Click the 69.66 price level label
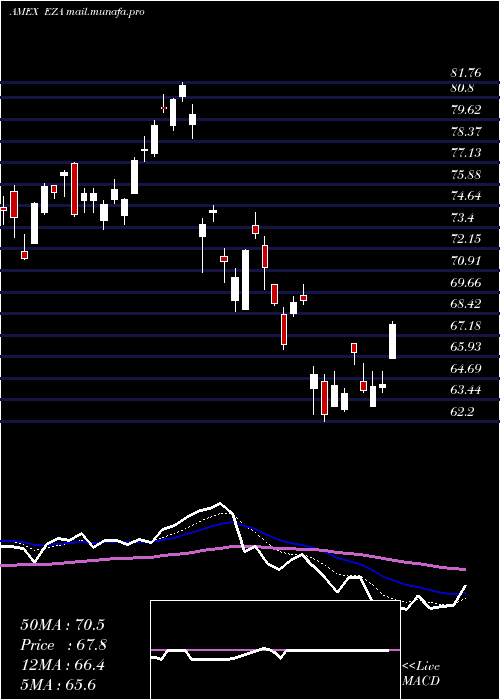Viewport: 500px width, 700px height. (x=466, y=283)
